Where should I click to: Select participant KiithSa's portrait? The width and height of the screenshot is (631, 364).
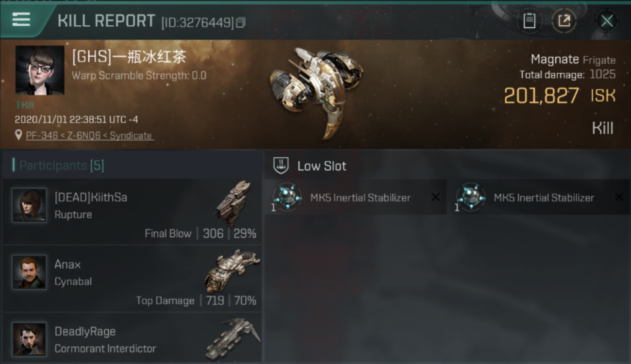(x=29, y=205)
